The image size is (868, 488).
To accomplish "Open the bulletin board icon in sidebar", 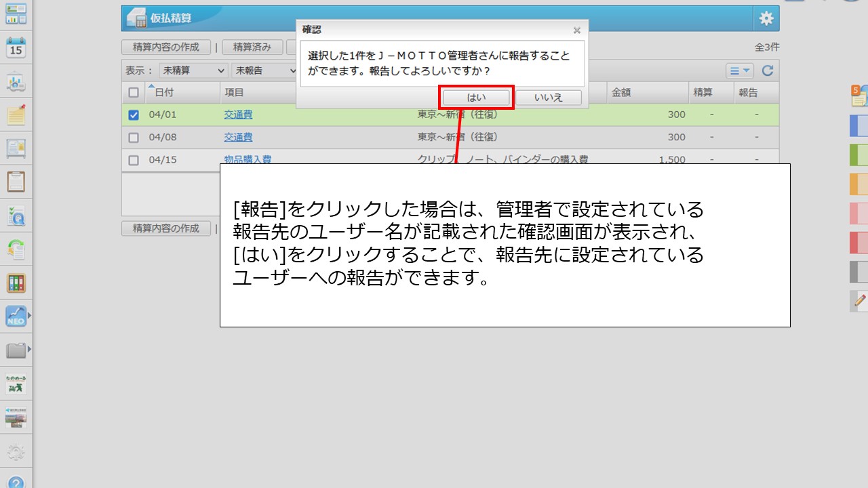I will (x=16, y=148).
